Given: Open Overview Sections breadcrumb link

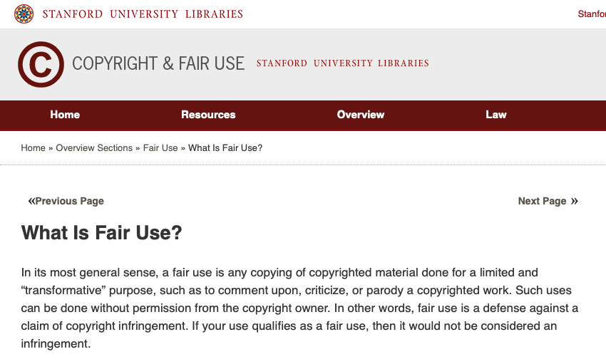Looking at the screenshot, I should [x=94, y=148].
